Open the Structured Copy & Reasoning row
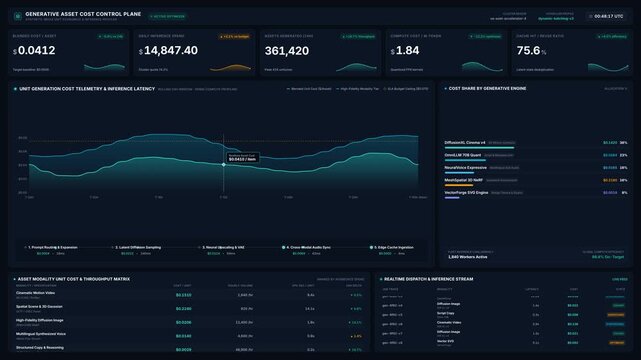Viewport: 641px width, 360px height. point(189,349)
